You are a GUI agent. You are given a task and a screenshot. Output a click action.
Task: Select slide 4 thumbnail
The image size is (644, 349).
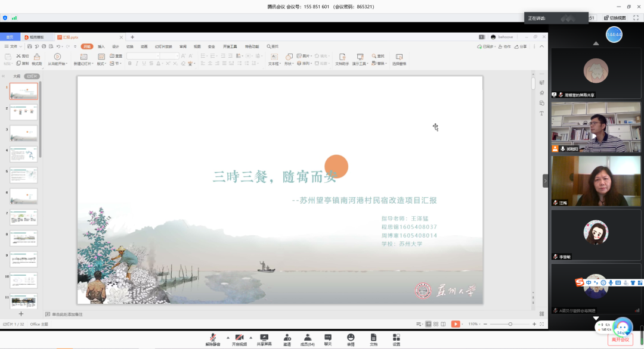tap(23, 154)
